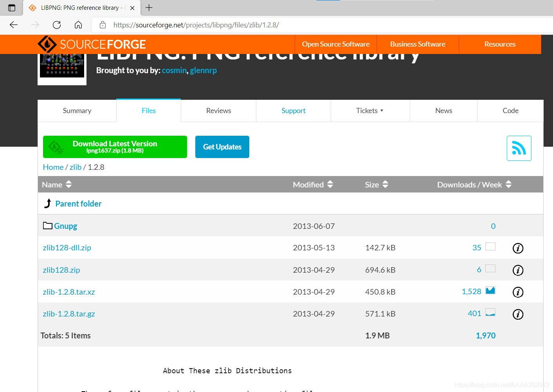Image resolution: width=553 pixels, height=392 pixels.
Task: Switch to the Summary tab
Action: pyautogui.click(x=77, y=111)
